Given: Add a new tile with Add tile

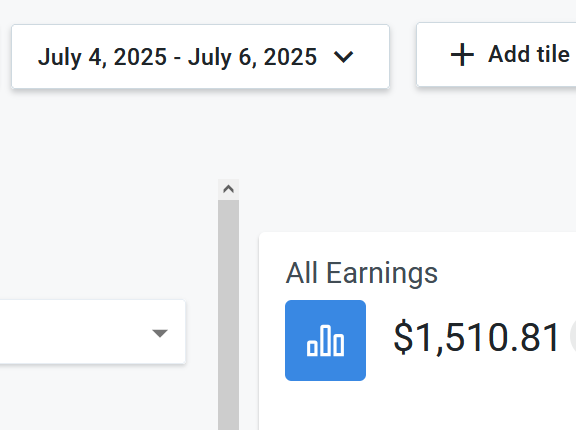Looking at the screenshot, I should click(x=496, y=55).
